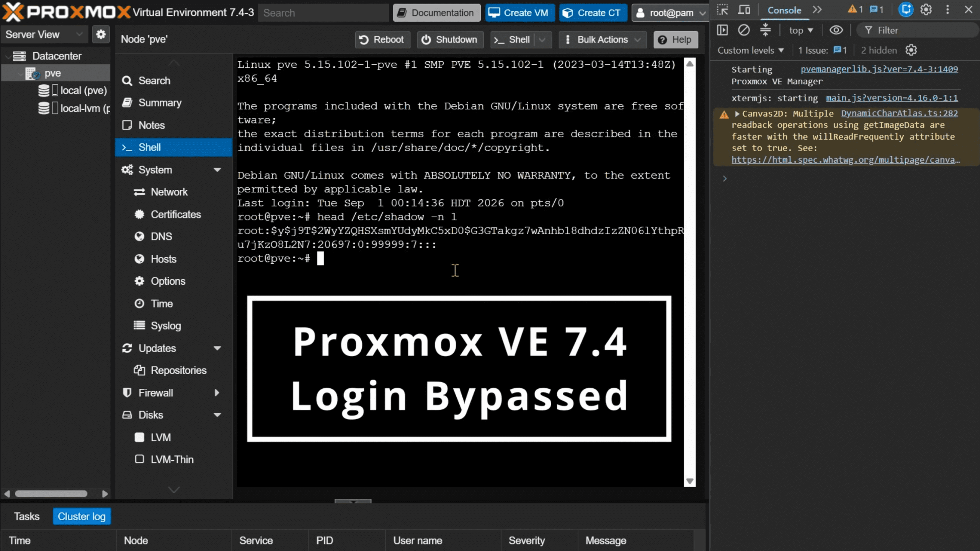980x551 pixels.
Task: Click the Shutdown button
Action: pos(450,39)
